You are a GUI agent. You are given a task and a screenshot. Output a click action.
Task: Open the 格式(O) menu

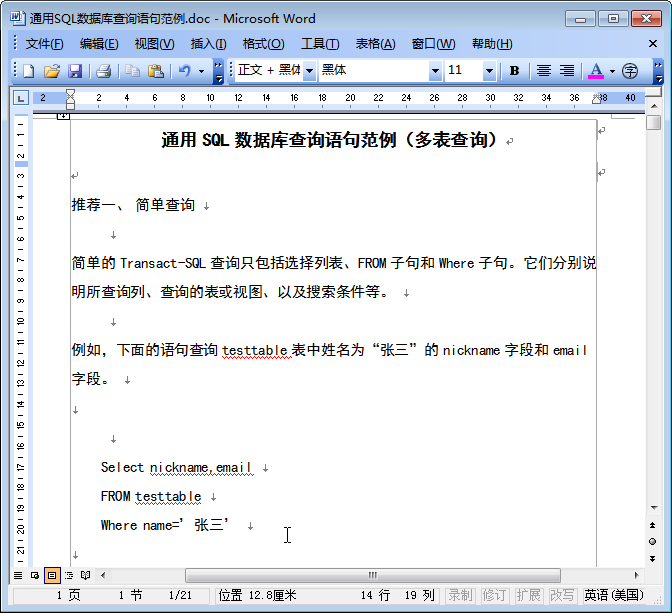(x=263, y=44)
